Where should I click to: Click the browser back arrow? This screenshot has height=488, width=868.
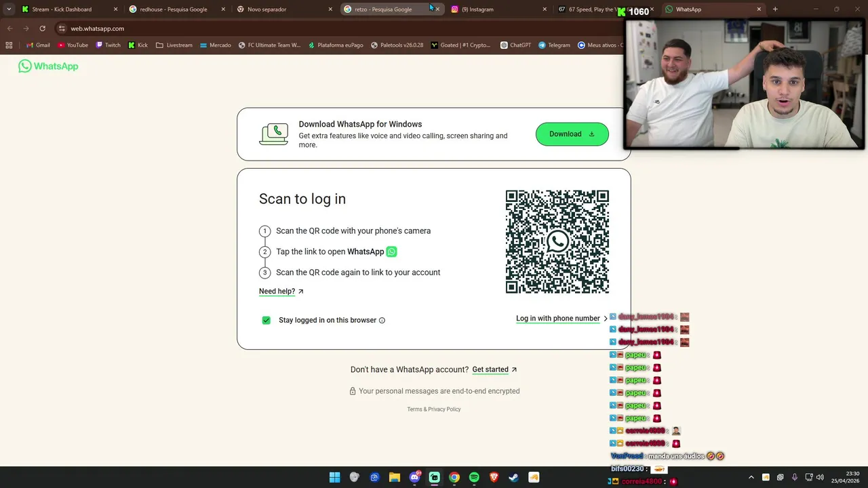click(x=9, y=28)
